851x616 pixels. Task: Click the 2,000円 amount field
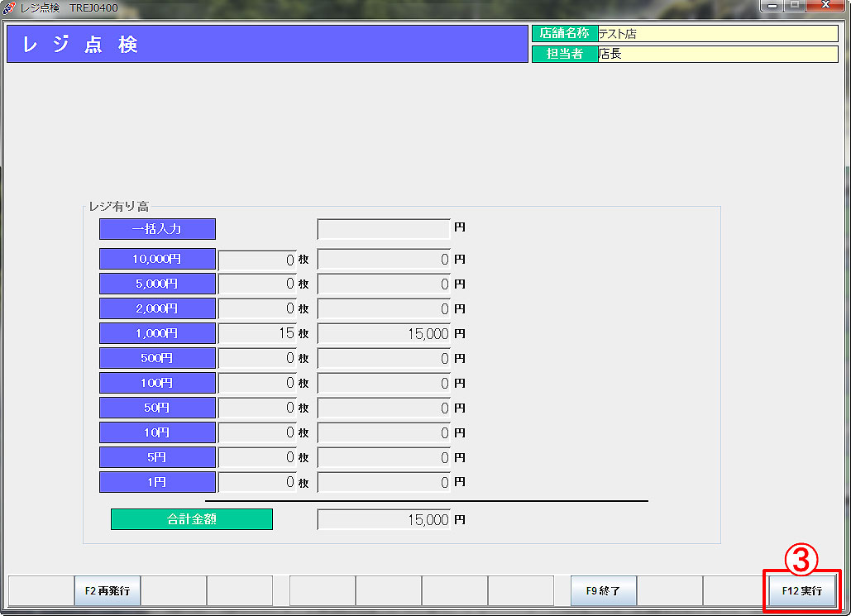(x=384, y=308)
